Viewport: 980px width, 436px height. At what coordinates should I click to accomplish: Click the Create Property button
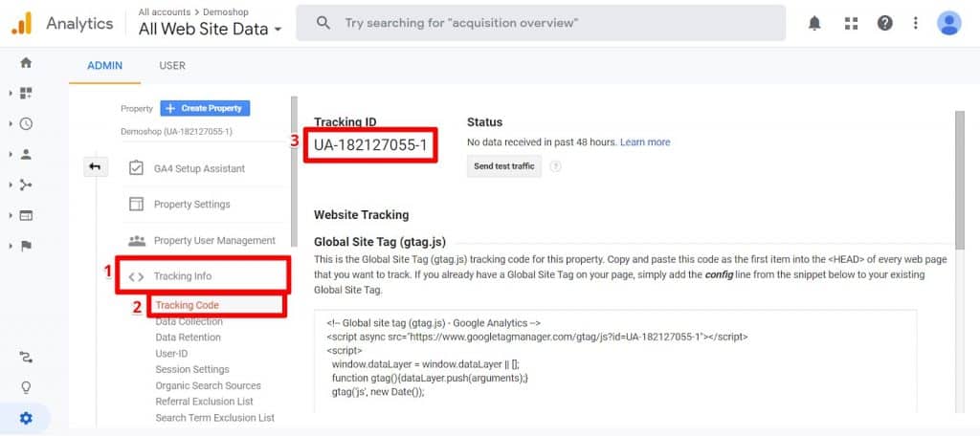205,108
